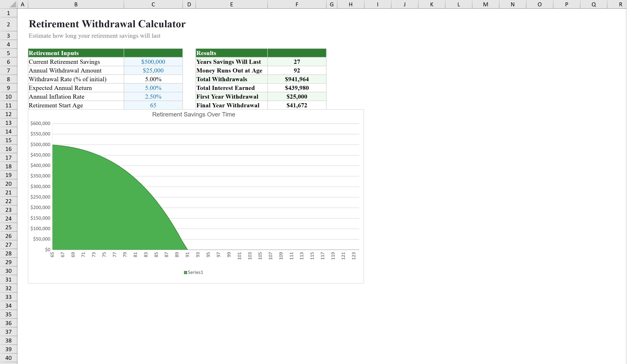Select the Total Withdrawals amount $941,964

click(x=297, y=79)
